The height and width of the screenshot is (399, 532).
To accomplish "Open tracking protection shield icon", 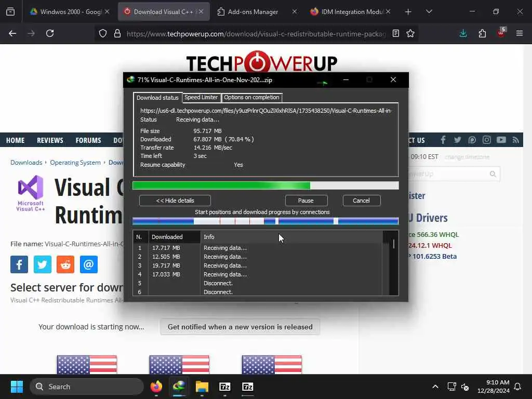I will coord(103,33).
